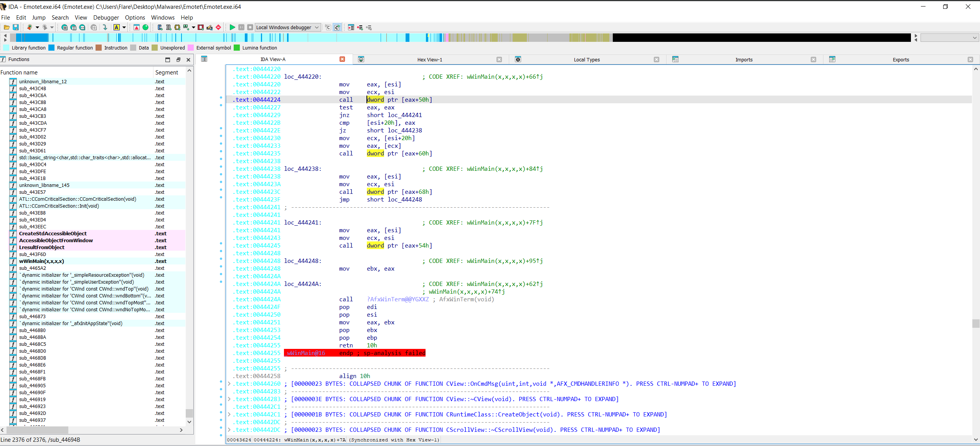
Task: Click the hash-grid round toolbar icon
Action: 64,27
